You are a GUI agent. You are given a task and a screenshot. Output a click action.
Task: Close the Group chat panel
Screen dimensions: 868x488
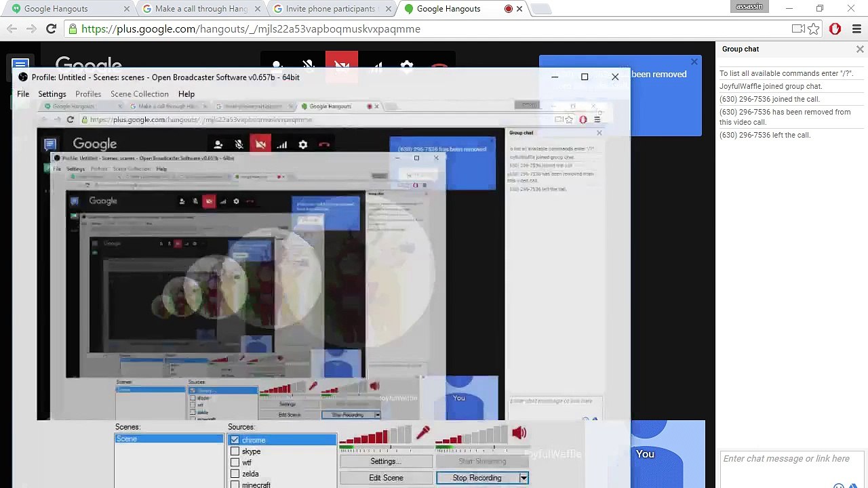tap(860, 49)
